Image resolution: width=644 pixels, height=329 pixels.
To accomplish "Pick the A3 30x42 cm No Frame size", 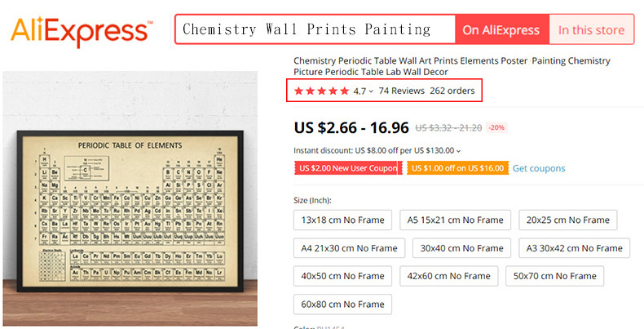I will [x=574, y=248].
